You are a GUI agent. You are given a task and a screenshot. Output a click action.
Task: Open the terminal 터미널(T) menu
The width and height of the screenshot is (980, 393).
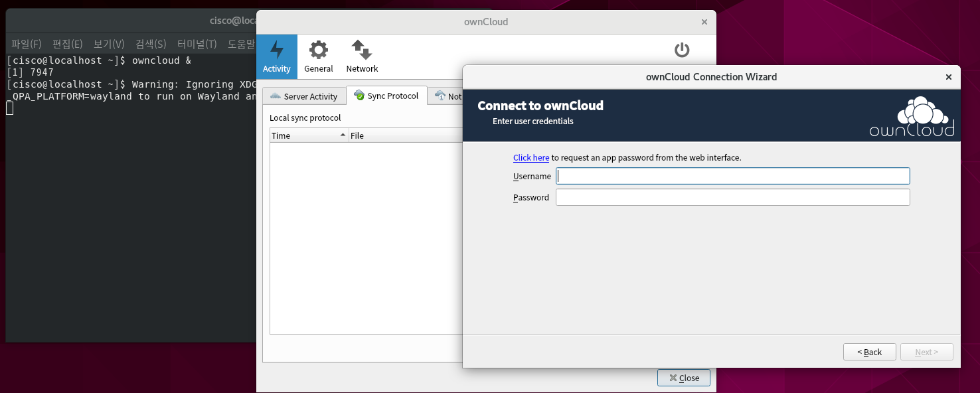[197, 44]
